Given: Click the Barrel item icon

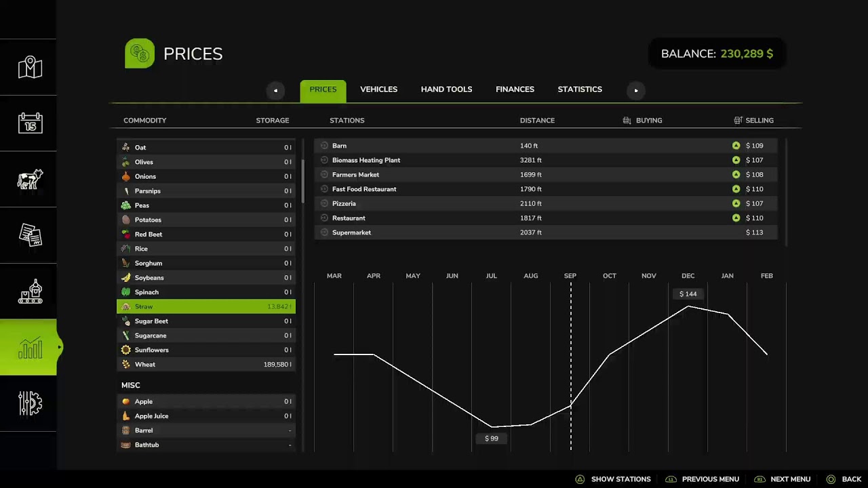Looking at the screenshot, I should [x=125, y=430].
